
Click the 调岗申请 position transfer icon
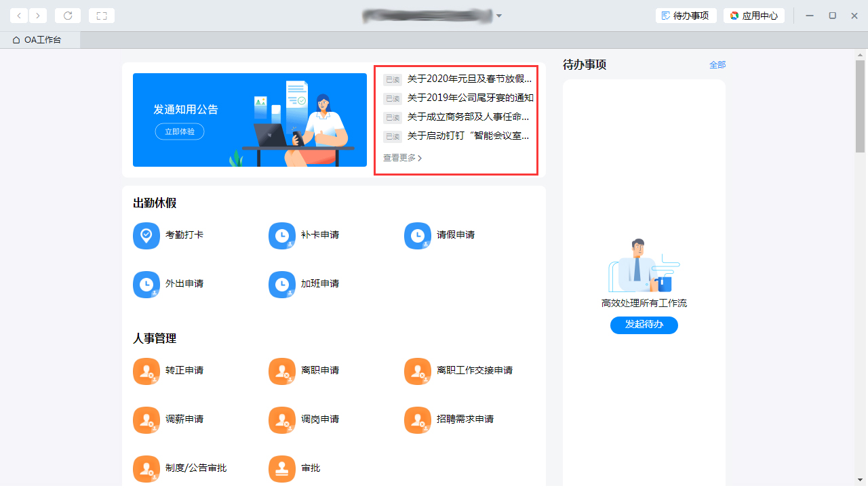pyautogui.click(x=281, y=420)
